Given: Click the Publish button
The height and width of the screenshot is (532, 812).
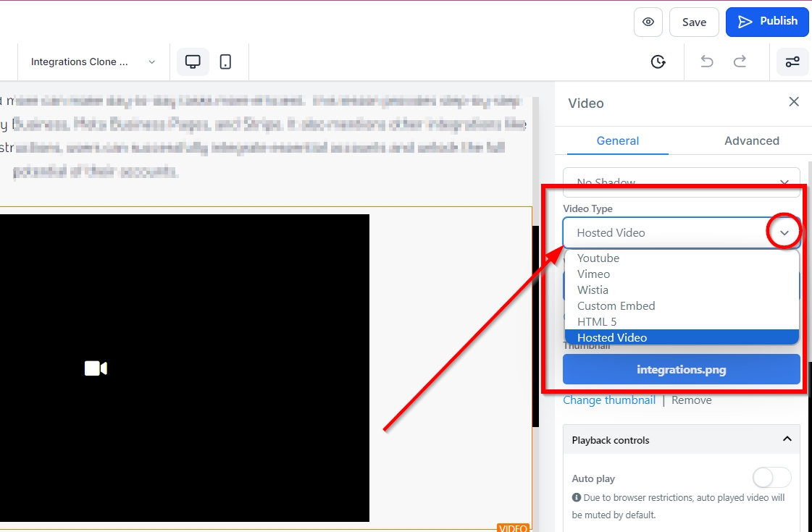Looking at the screenshot, I should click(x=767, y=22).
